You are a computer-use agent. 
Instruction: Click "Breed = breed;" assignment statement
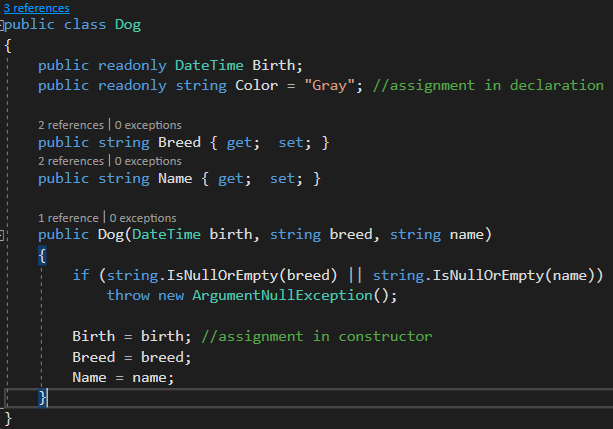click(132, 357)
